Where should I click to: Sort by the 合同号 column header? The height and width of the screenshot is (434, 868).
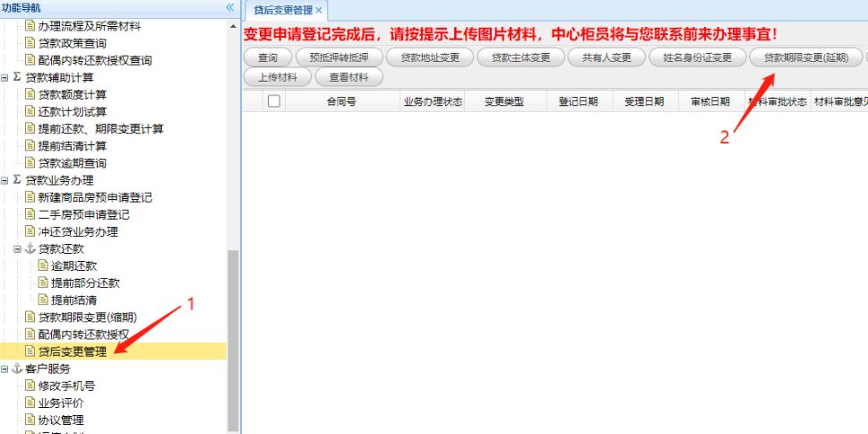pos(341,101)
